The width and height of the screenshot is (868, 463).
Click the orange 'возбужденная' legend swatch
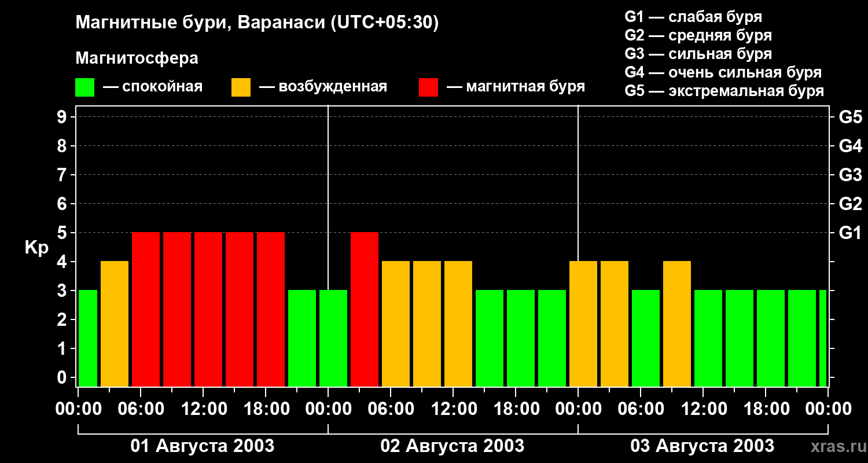tap(241, 87)
